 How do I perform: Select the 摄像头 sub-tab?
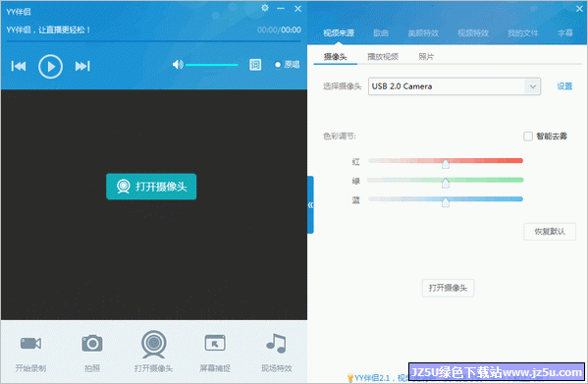pos(336,57)
